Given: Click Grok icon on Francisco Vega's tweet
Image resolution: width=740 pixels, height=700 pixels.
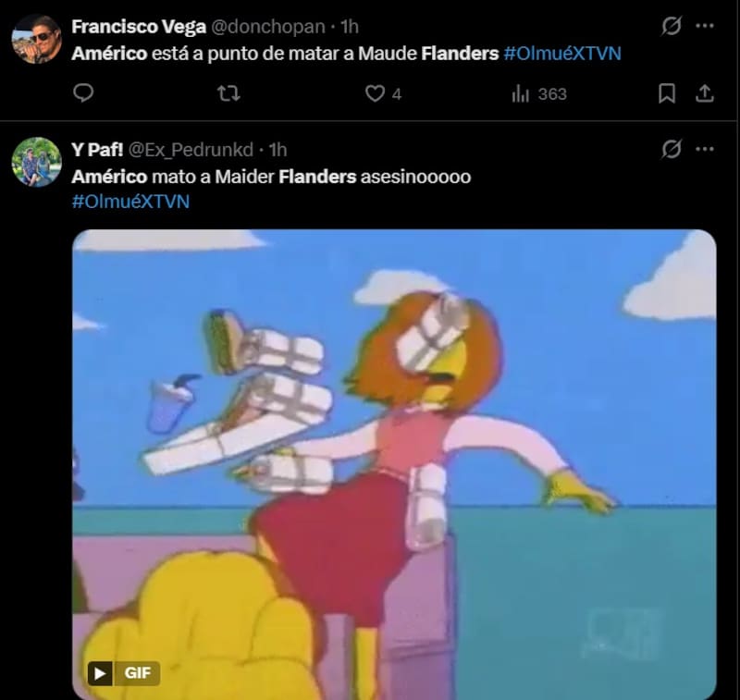Looking at the screenshot, I should click(672, 26).
